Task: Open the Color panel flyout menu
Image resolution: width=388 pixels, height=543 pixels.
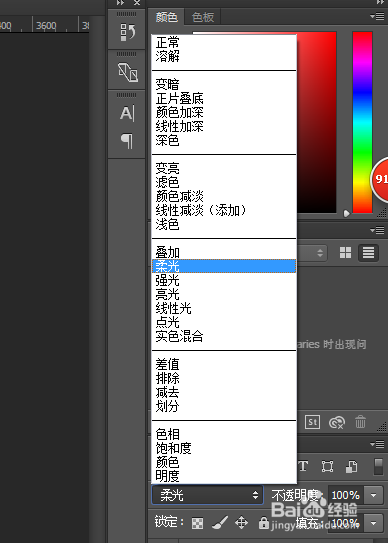Action: point(377,16)
